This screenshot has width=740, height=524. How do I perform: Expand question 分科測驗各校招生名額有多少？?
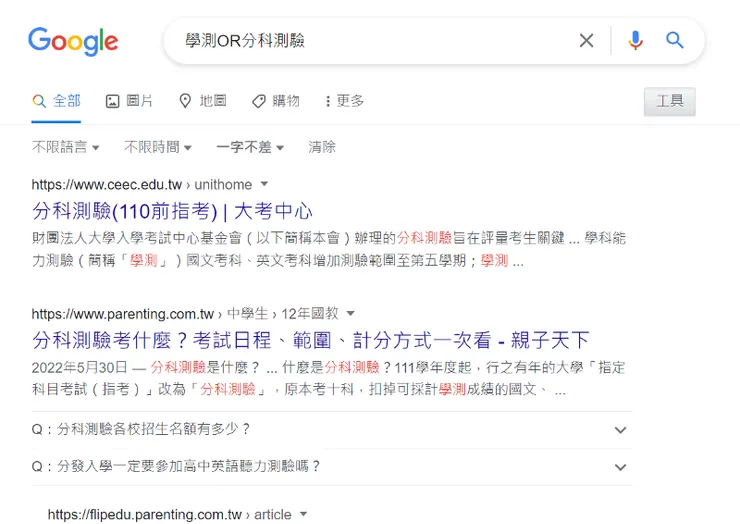point(331,430)
